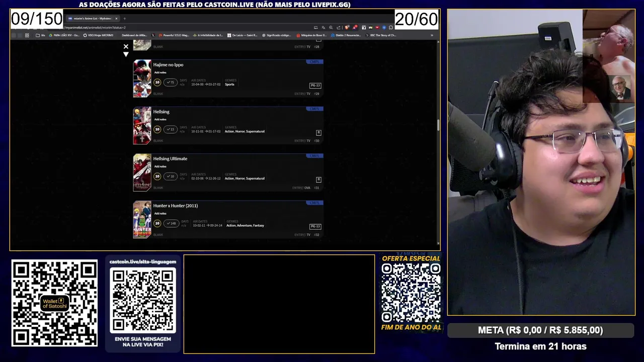The width and height of the screenshot is (644, 362).
Task: Open the De Laicis — Saint R... bookmark
Action: pyautogui.click(x=242, y=35)
